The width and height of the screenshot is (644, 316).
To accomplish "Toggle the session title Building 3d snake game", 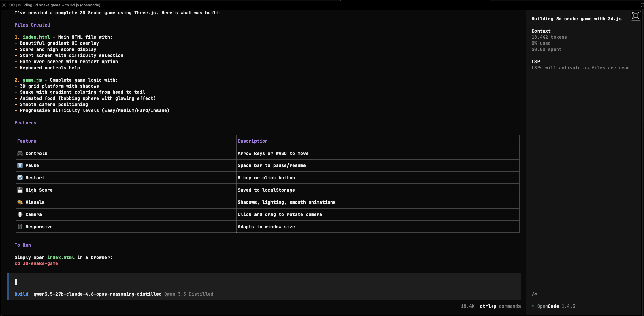I will coord(577,19).
